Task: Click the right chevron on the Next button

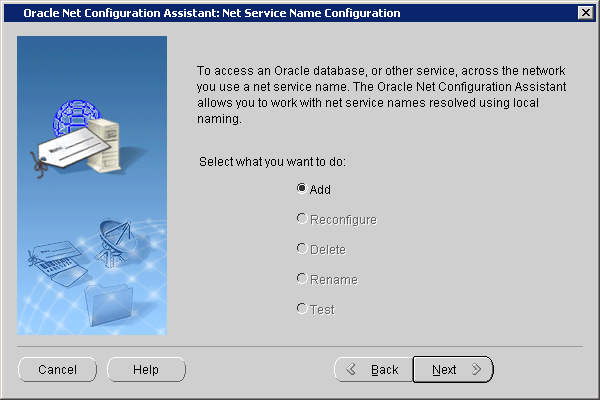Action: click(476, 369)
